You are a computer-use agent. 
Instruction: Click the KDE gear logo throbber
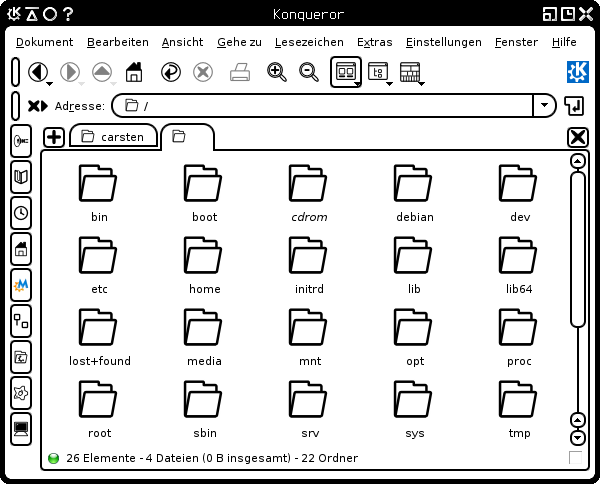coord(578,72)
